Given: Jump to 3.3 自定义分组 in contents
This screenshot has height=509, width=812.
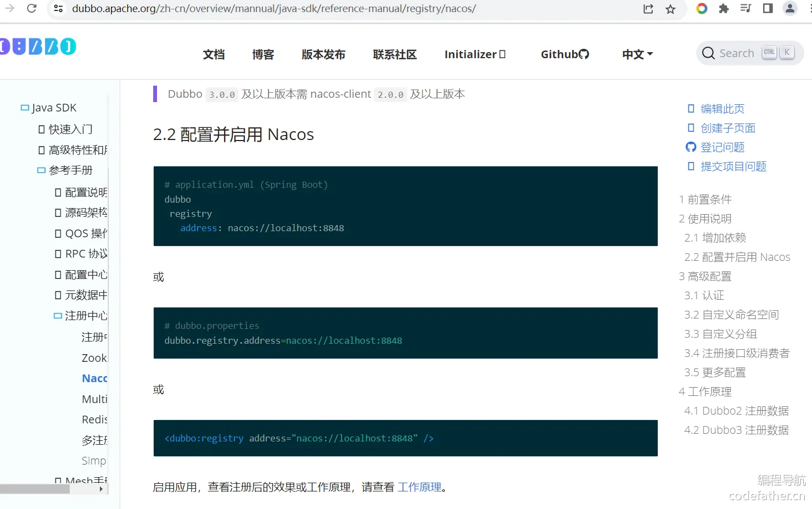Looking at the screenshot, I should click(x=721, y=334).
